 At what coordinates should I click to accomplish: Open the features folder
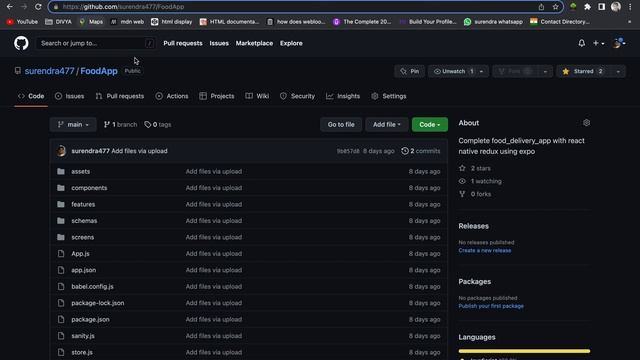click(x=83, y=204)
